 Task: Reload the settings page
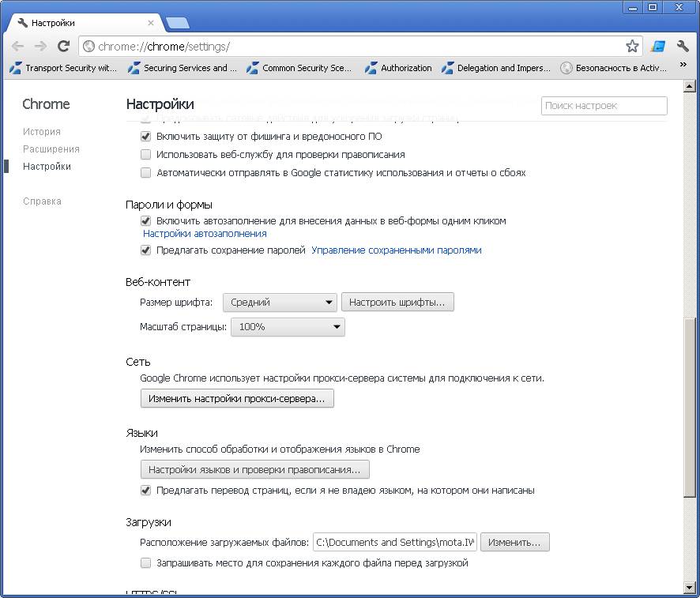pyautogui.click(x=63, y=46)
